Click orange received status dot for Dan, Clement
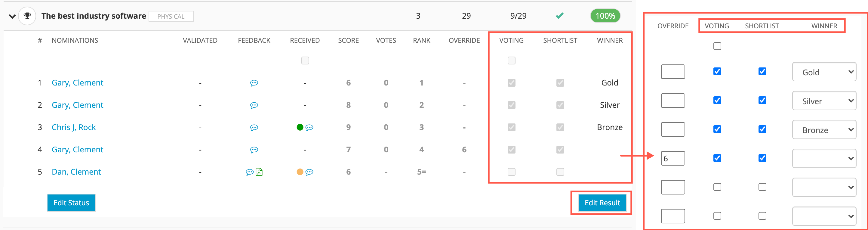The height and width of the screenshot is (230, 868). [300, 172]
